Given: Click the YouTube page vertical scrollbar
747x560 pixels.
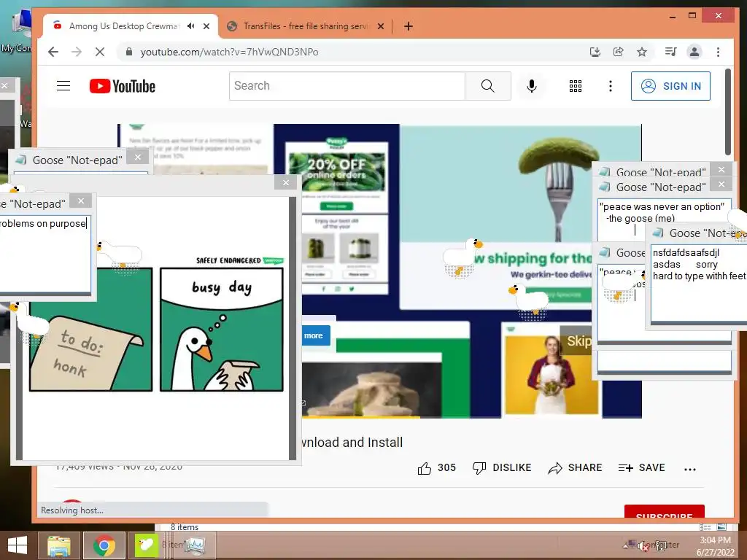Looking at the screenshot, I should tap(727, 112).
